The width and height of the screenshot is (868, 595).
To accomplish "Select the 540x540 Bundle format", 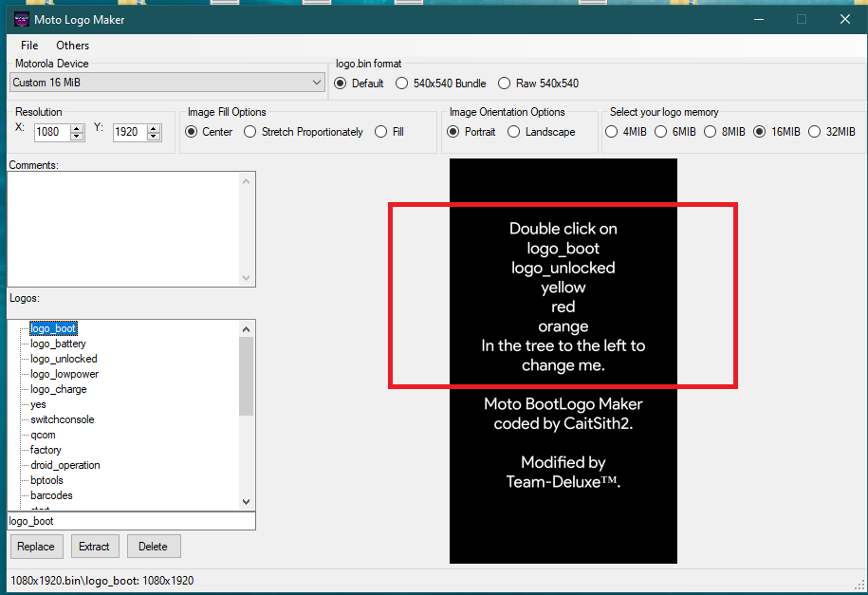I will (x=441, y=84).
